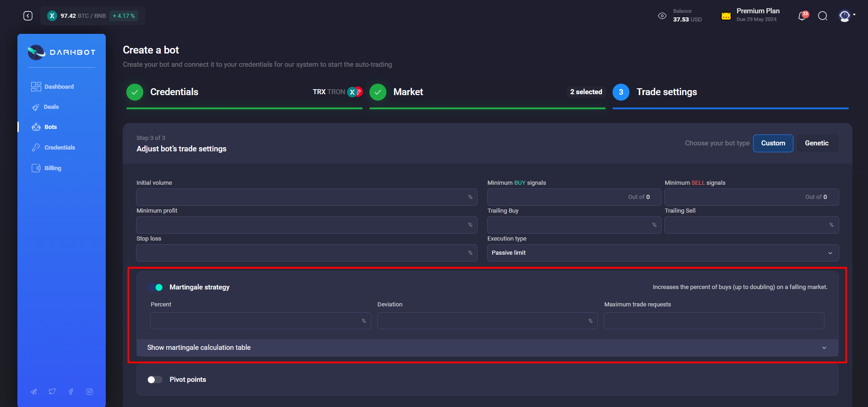The image size is (868, 407).
Task: Hide balance using the eye icon
Action: 662,16
